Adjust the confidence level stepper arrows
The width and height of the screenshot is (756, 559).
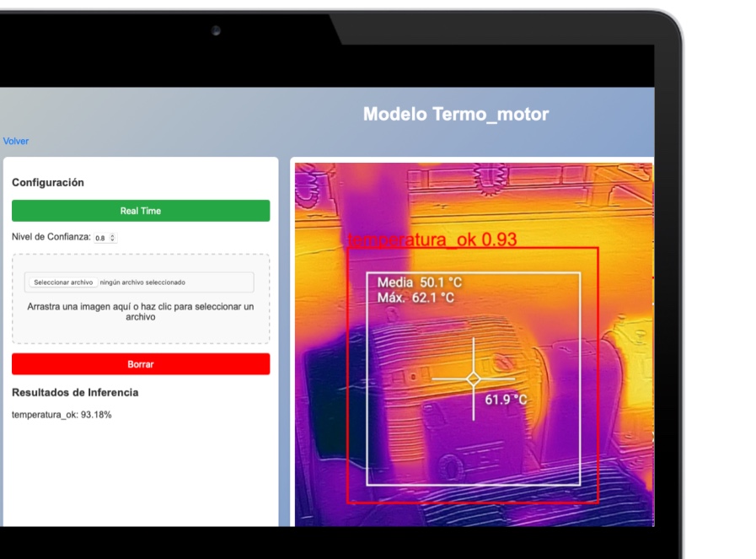(112, 238)
